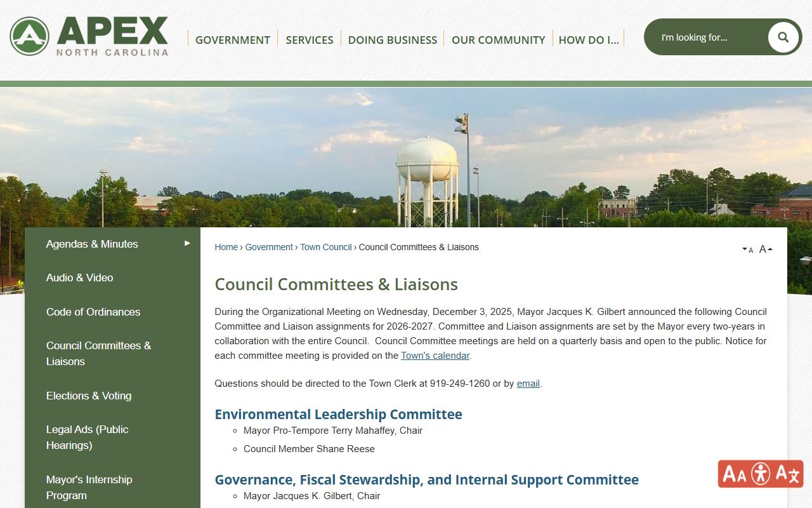The height and width of the screenshot is (508, 812).
Task: Open the Government dropdown menu
Action: click(x=232, y=39)
